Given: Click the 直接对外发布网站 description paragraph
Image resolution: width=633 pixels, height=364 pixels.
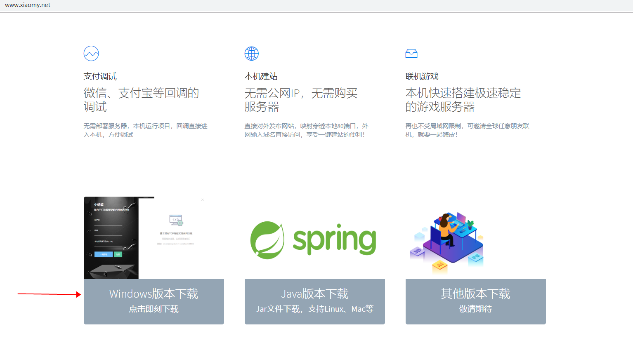Looking at the screenshot, I should 307,130.
